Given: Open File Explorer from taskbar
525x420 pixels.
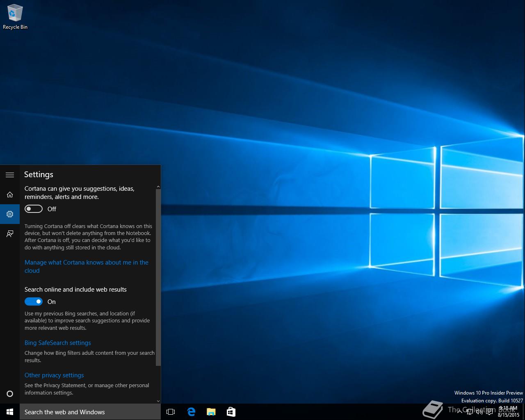Looking at the screenshot, I should click(x=211, y=412).
